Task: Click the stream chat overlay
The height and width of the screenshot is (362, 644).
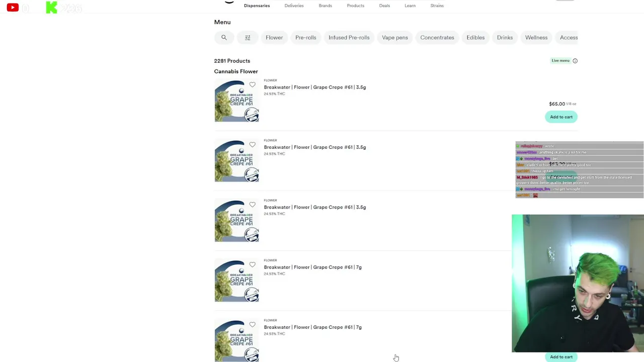Action: 580,170
